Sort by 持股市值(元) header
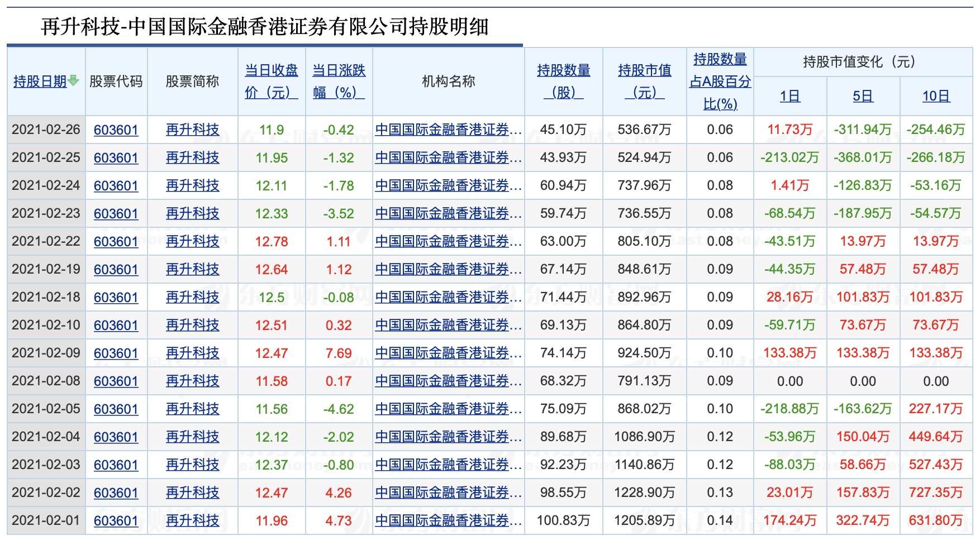 [x=645, y=82]
